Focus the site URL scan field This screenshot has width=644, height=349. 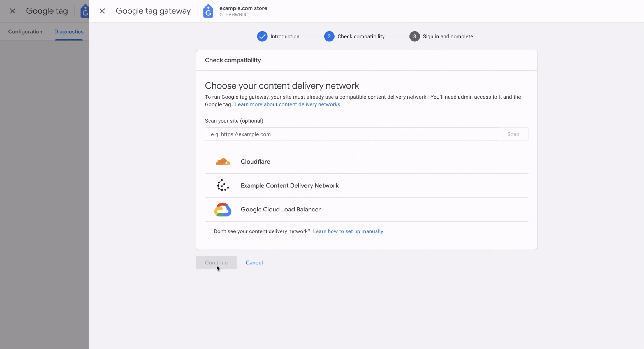352,134
